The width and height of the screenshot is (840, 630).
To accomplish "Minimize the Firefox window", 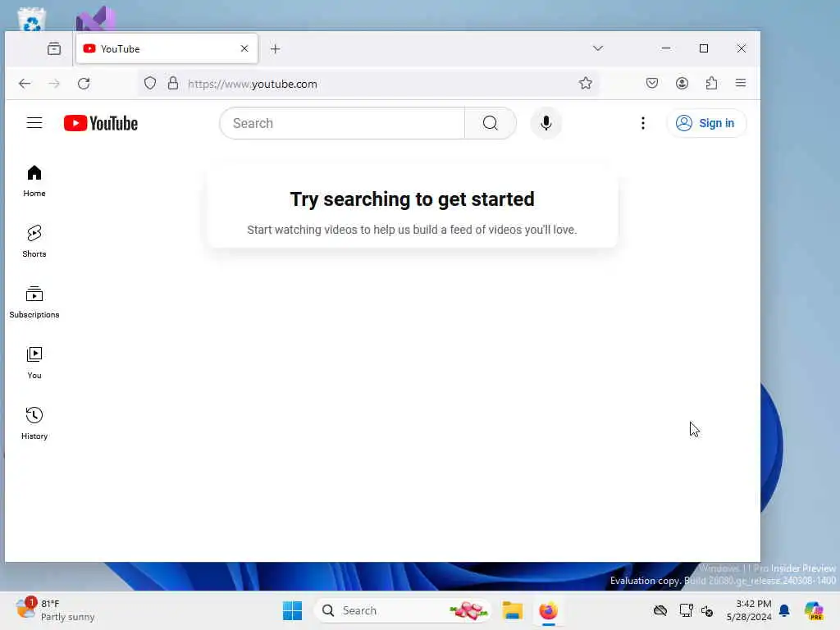I will (666, 48).
